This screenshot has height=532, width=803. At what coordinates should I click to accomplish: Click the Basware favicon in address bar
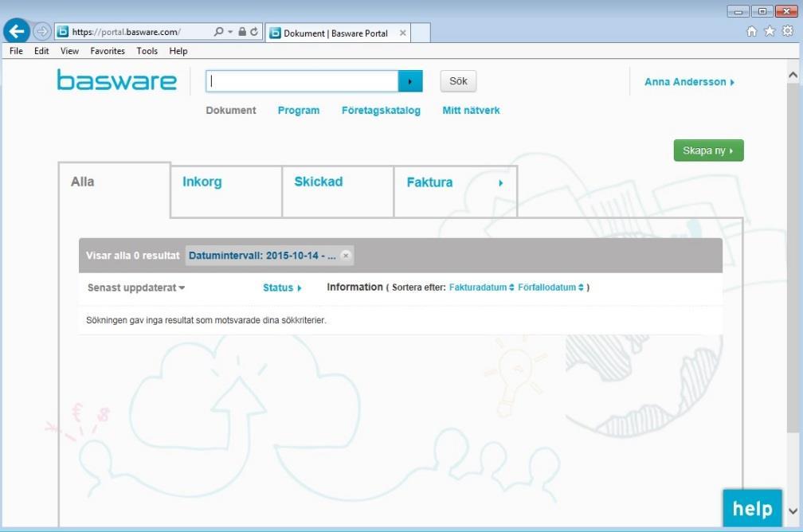[62, 32]
